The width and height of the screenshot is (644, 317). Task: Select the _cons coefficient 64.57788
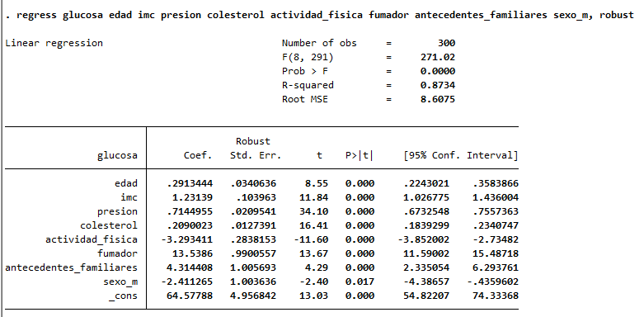pyautogui.click(x=190, y=296)
